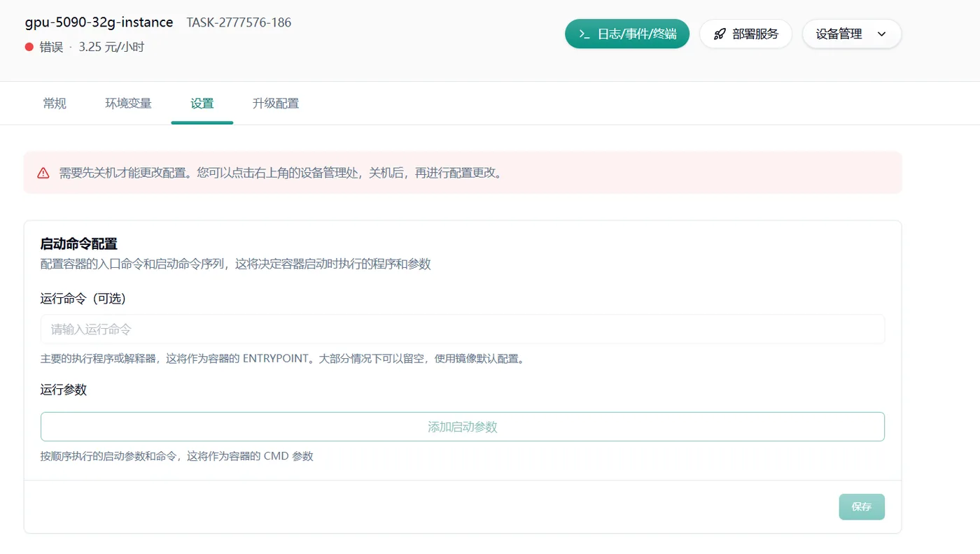This screenshot has width=980, height=554.
Task: Click the shutdown-required warning message text
Action: [281, 173]
